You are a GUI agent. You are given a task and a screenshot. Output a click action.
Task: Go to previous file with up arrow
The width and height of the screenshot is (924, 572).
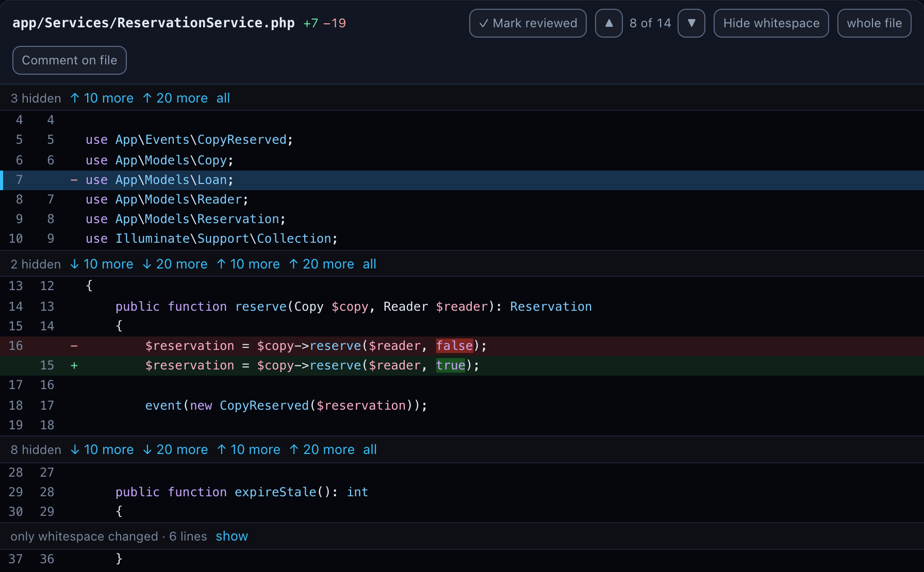(609, 23)
